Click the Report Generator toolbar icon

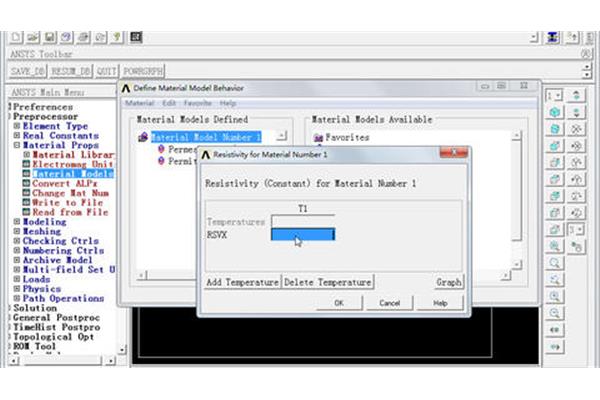(x=100, y=37)
